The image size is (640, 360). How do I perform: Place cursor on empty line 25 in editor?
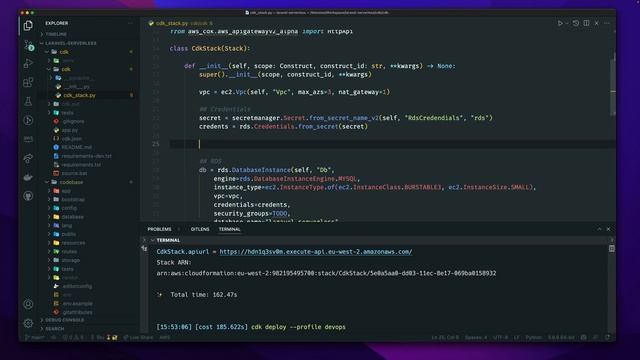click(392, 144)
